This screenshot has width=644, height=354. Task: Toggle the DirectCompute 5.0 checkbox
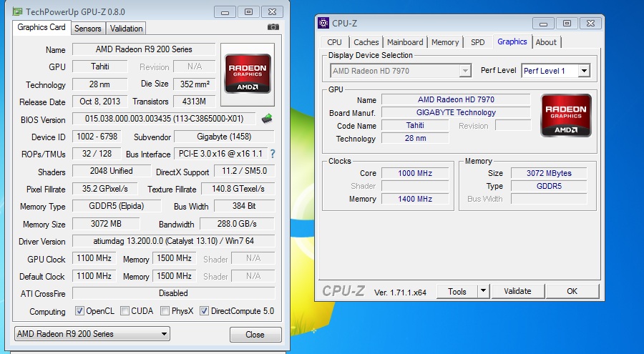205,311
